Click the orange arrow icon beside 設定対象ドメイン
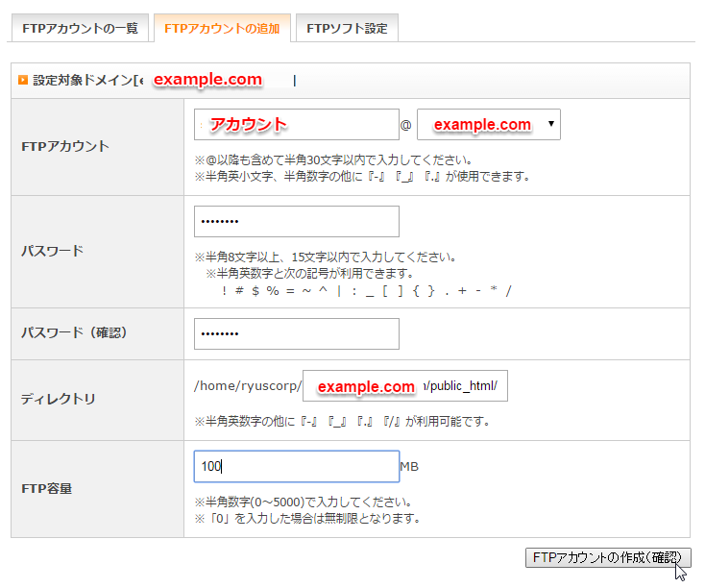Image resolution: width=705 pixels, height=588 pixels. point(23,80)
